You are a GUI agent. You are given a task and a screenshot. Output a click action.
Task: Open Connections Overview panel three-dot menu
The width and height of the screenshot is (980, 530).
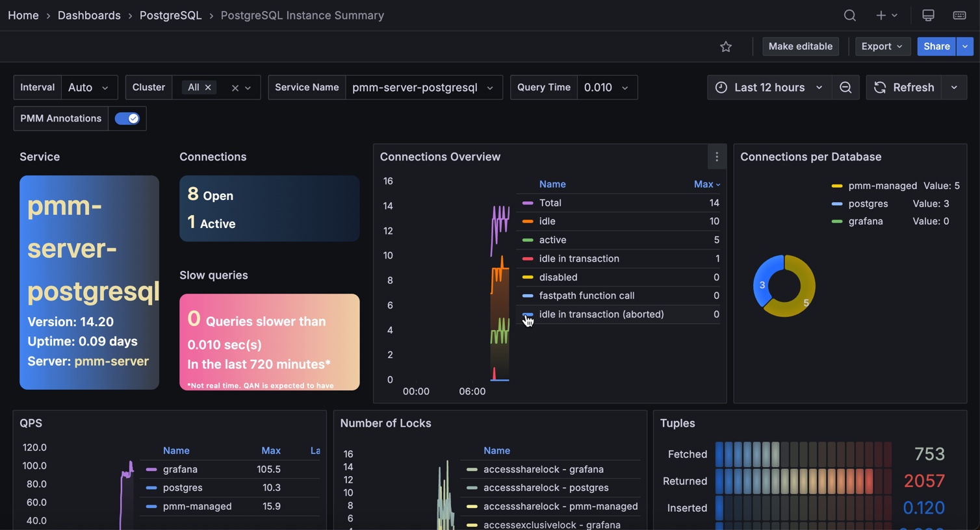pyautogui.click(x=717, y=157)
